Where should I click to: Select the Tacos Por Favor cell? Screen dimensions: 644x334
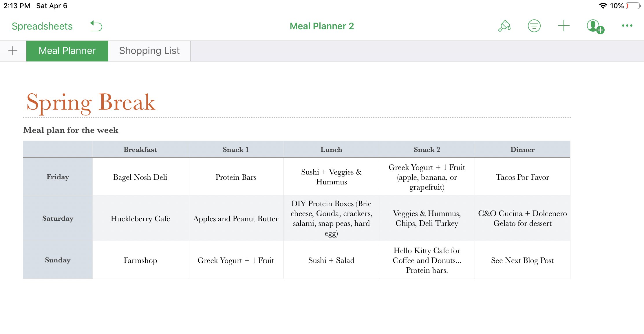click(522, 177)
